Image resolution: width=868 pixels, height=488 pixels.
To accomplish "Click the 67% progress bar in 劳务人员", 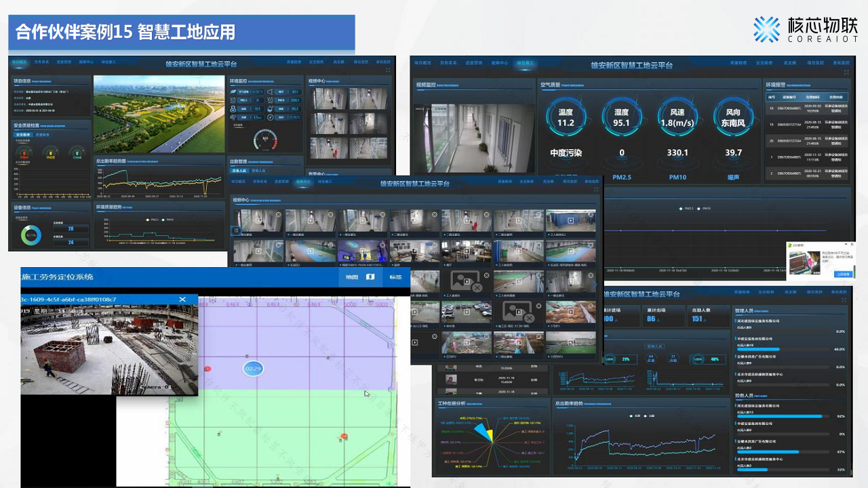I will (x=783, y=452).
